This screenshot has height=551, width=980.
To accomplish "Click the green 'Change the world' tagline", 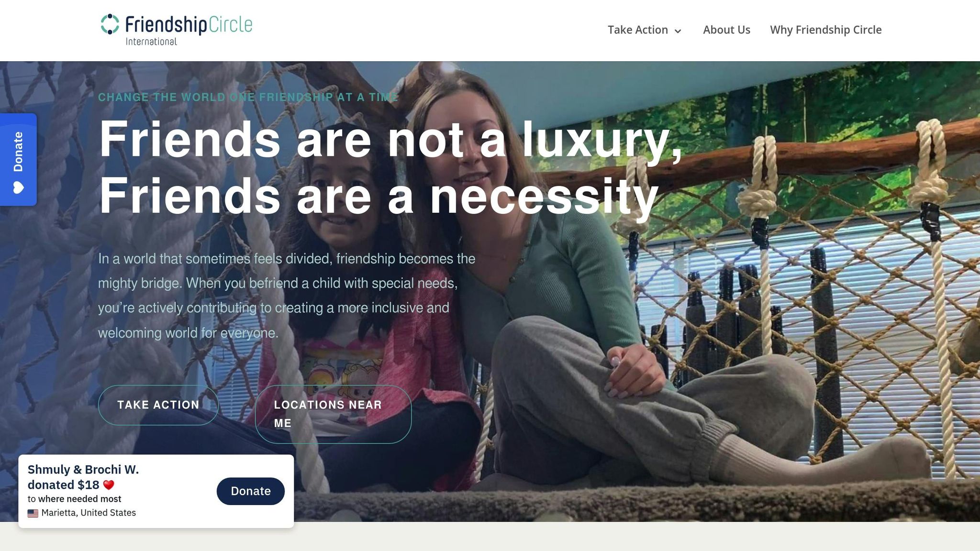I will tap(248, 97).
